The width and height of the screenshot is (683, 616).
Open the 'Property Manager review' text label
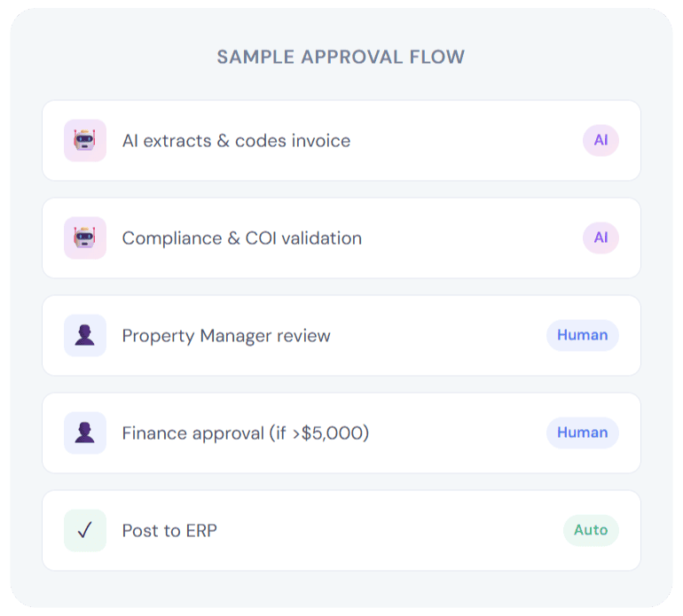tap(226, 336)
